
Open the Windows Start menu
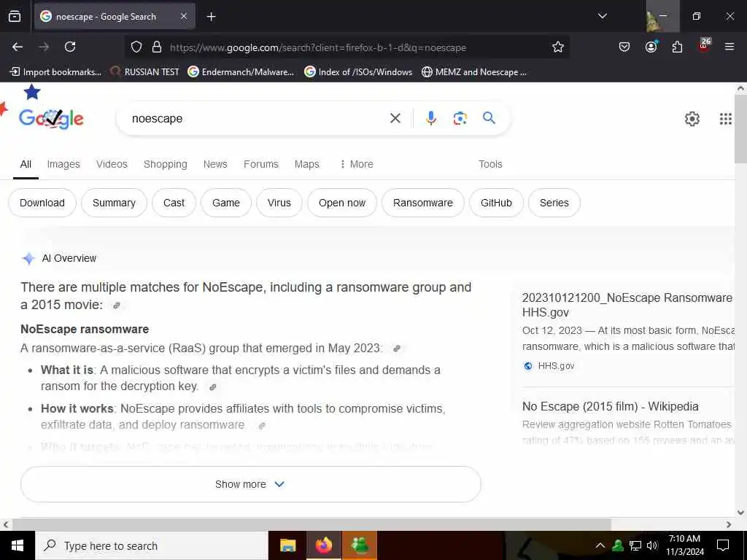point(18,545)
